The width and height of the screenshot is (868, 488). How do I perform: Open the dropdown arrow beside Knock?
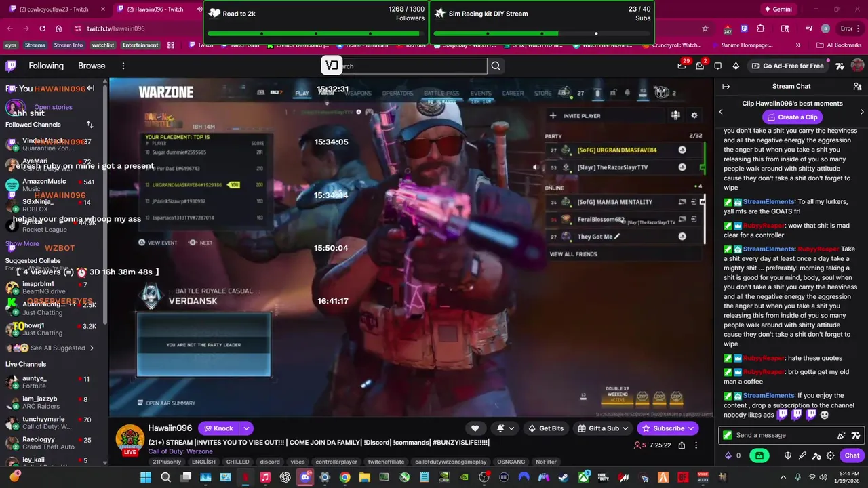click(x=246, y=428)
